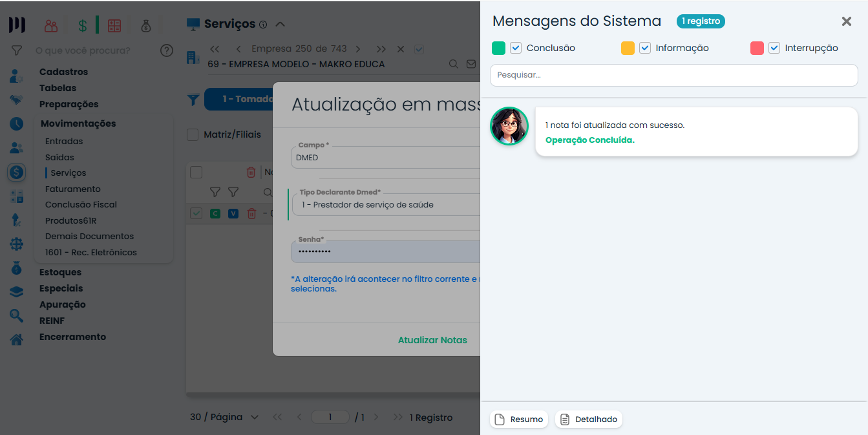The image size is (868, 435).
Task: Click the green C badge in table row
Action: coord(215,213)
